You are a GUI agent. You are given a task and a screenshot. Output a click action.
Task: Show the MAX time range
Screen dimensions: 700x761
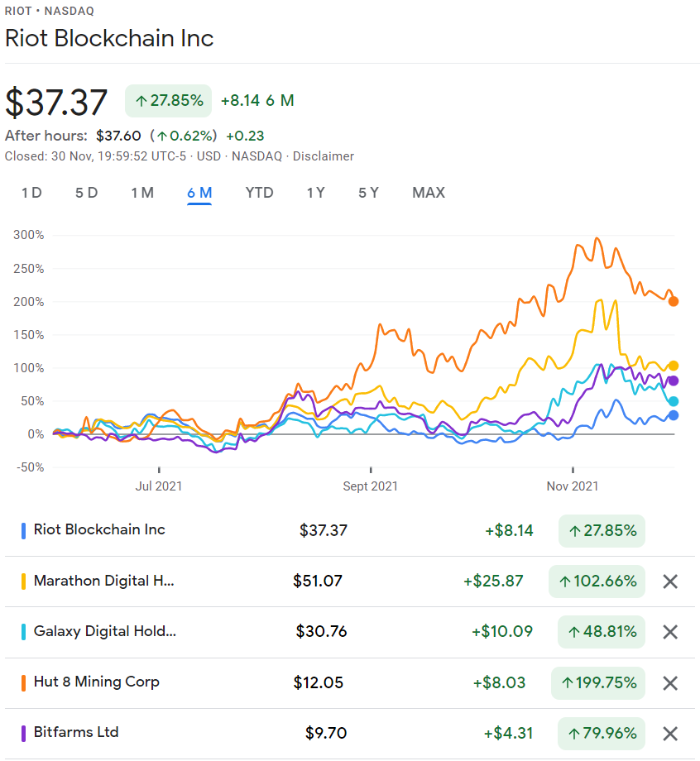point(429,193)
